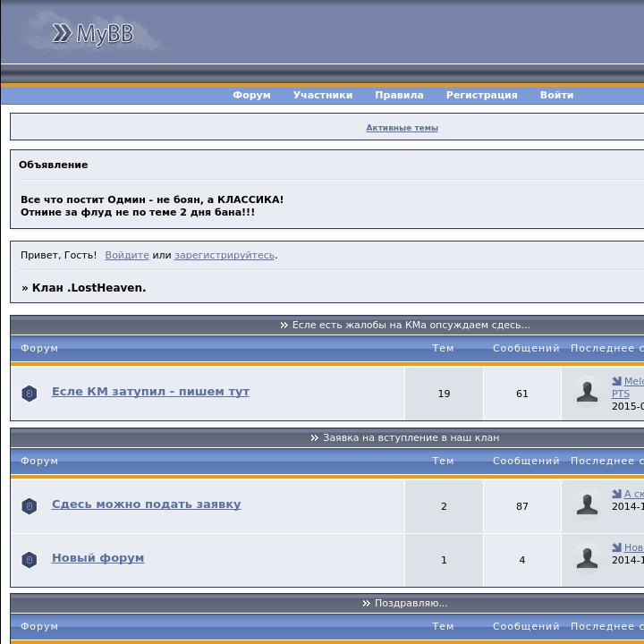Screen dimensions: 644x644
Task: Go to "Правила" in the navigation bar
Action: [399, 95]
